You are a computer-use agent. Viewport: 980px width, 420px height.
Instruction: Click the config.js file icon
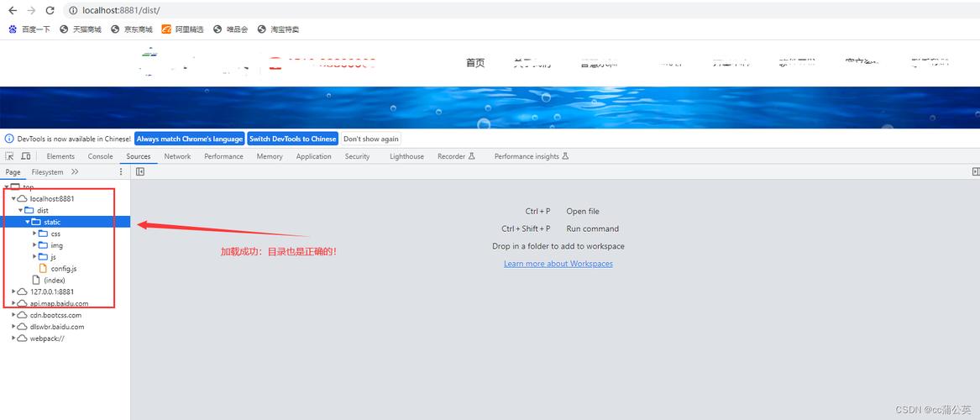click(43, 268)
